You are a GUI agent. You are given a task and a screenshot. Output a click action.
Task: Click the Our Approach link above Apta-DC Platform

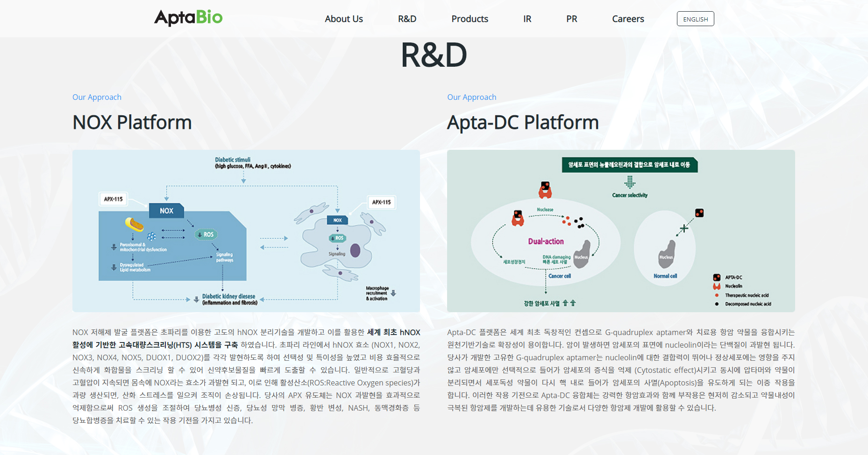[x=471, y=97]
